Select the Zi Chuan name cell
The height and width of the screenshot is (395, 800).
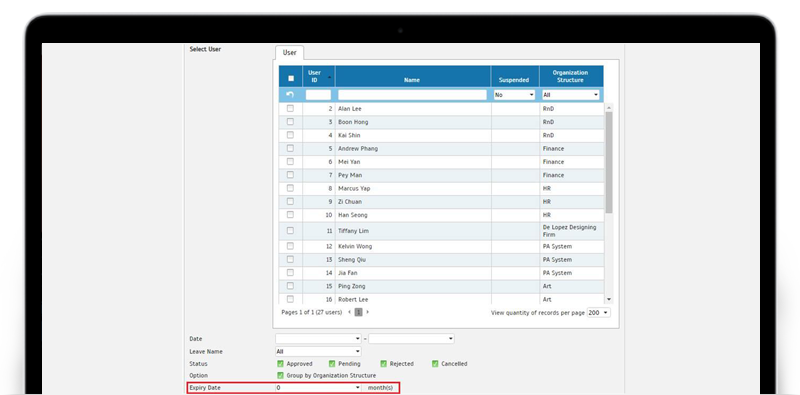coord(413,202)
